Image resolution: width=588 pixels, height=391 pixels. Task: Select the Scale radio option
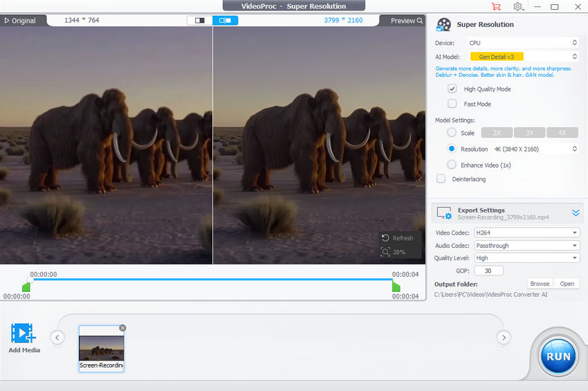coord(452,132)
